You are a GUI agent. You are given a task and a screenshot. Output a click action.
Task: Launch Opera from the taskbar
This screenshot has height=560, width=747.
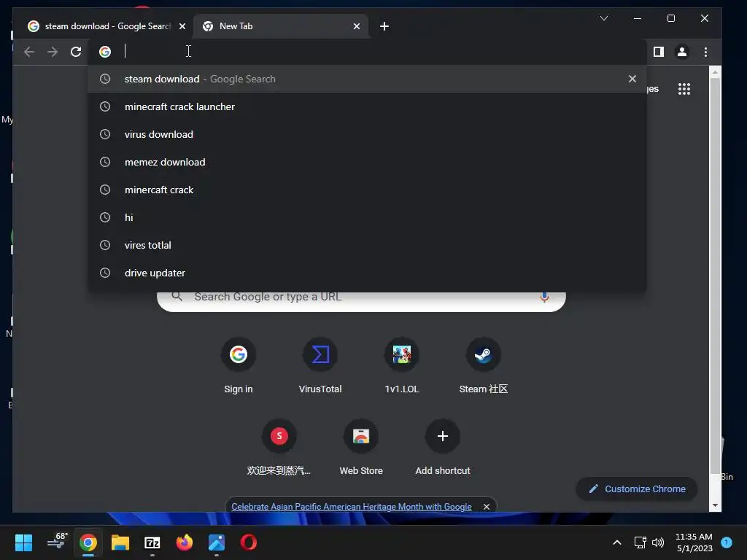point(248,542)
